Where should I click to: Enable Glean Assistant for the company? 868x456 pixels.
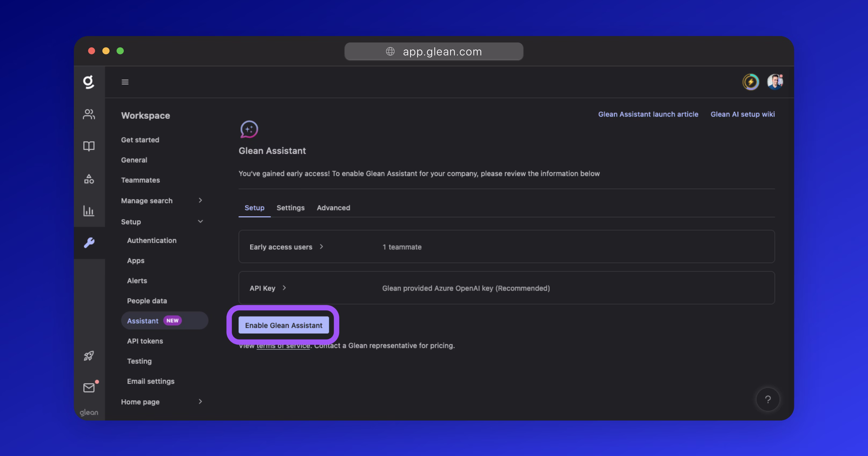tap(283, 325)
